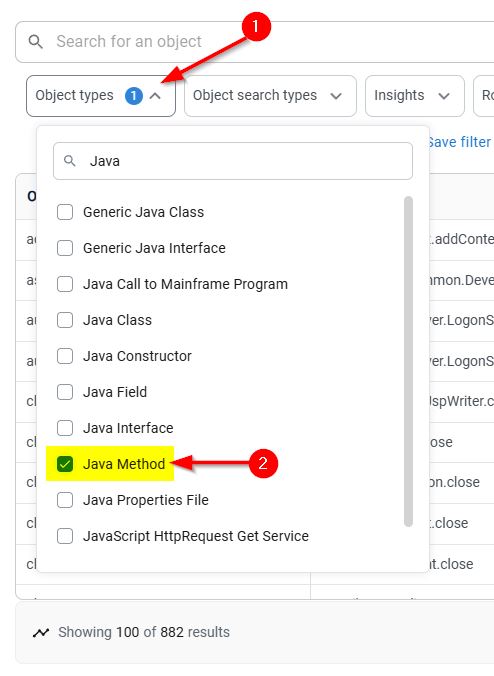This screenshot has height=676, width=494.
Task: Enable the Java Constructor checkbox
Action: coord(65,356)
